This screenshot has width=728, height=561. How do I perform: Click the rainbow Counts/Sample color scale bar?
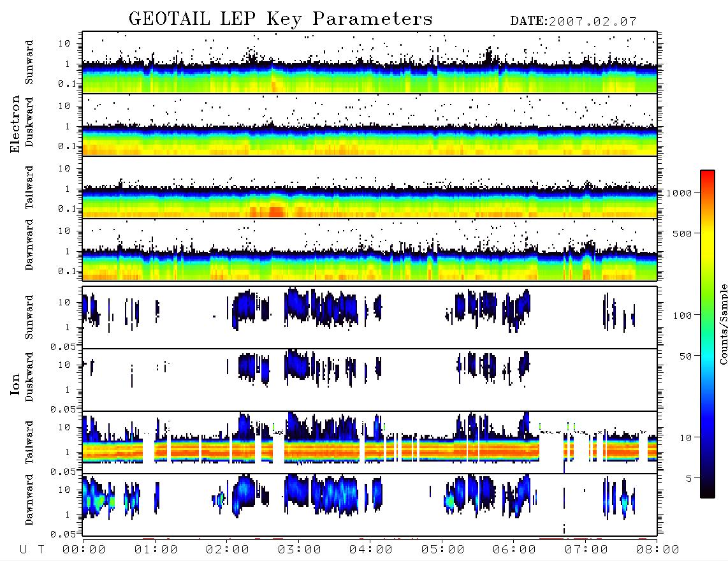point(708,335)
